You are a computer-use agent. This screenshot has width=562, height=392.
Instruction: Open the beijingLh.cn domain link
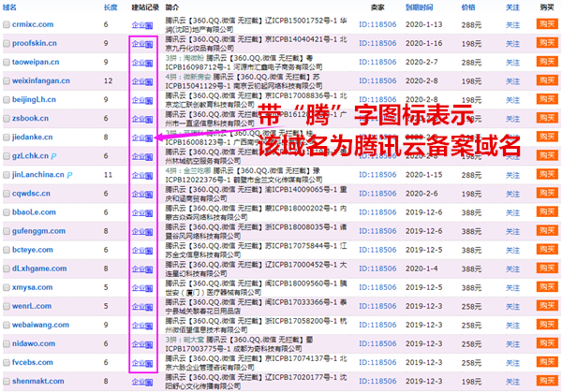coord(34,99)
